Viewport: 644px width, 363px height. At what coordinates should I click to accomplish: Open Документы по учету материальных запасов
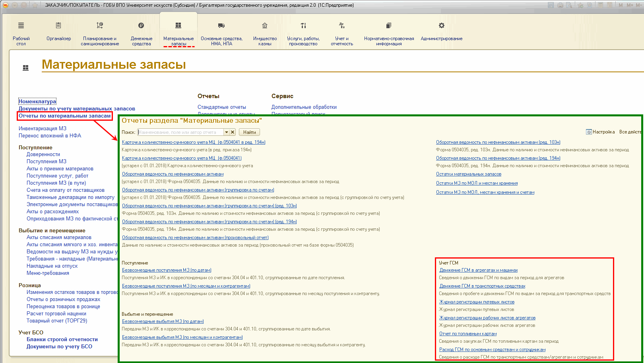point(77,108)
